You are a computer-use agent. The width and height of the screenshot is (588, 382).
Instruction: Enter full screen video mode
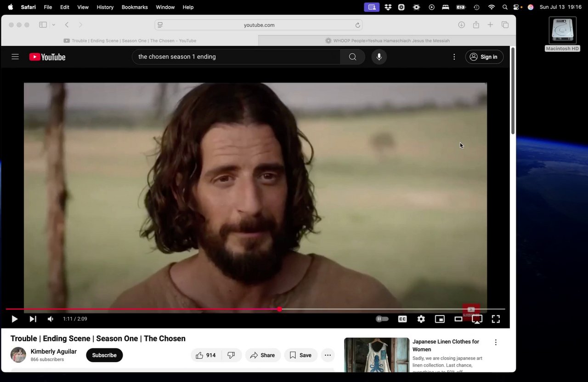pos(496,319)
